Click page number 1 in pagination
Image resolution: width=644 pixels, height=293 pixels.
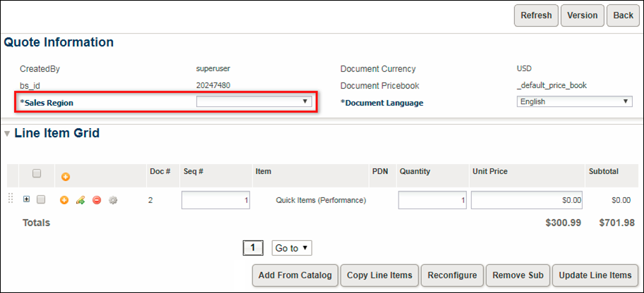click(x=253, y=248)
